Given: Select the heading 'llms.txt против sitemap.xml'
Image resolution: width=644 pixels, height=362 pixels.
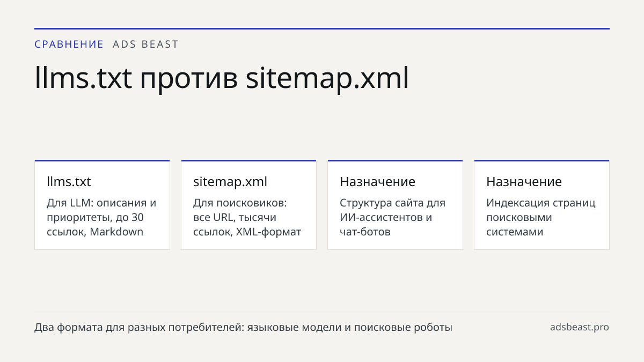Looking at the screenshot, I should (222, 78).
